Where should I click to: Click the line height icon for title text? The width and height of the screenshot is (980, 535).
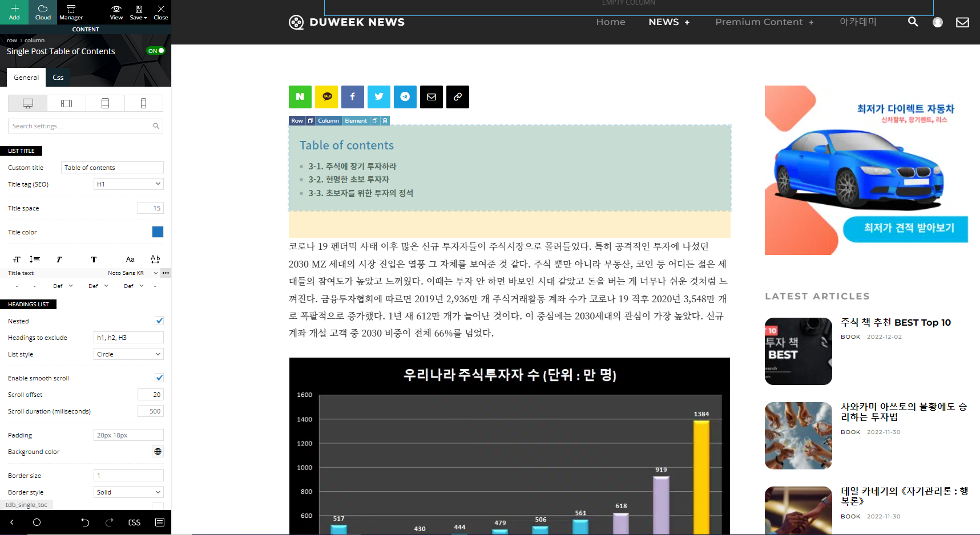[x=35, y=259]
